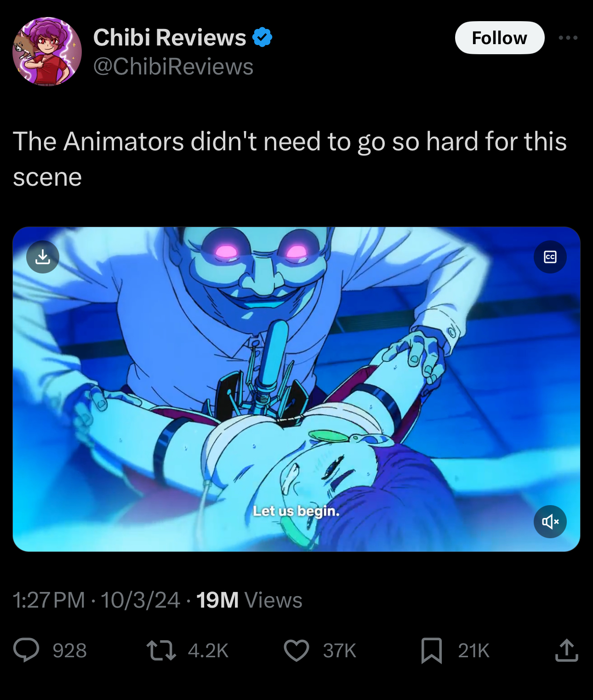
Task: Click the 4.2K reposts count
Action: [208, 650]
